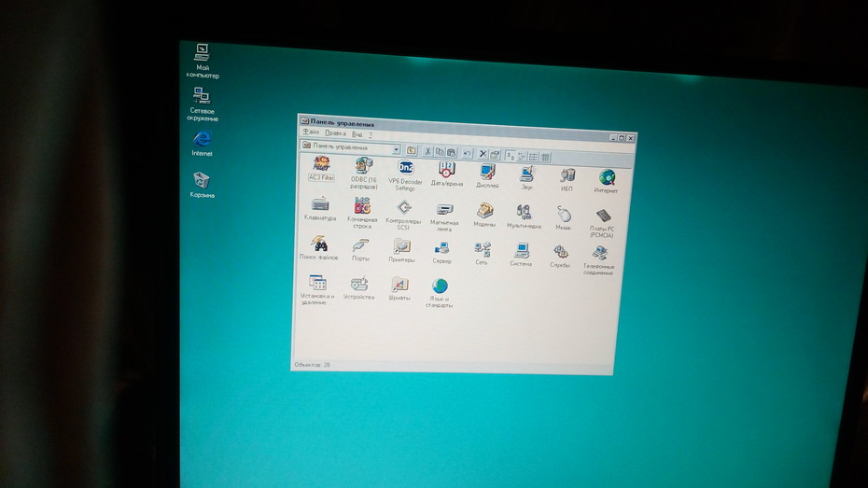Open Мышь mouse settings icon
The height and width of the screenshot is (488, 868).
[x=564, y=218]
